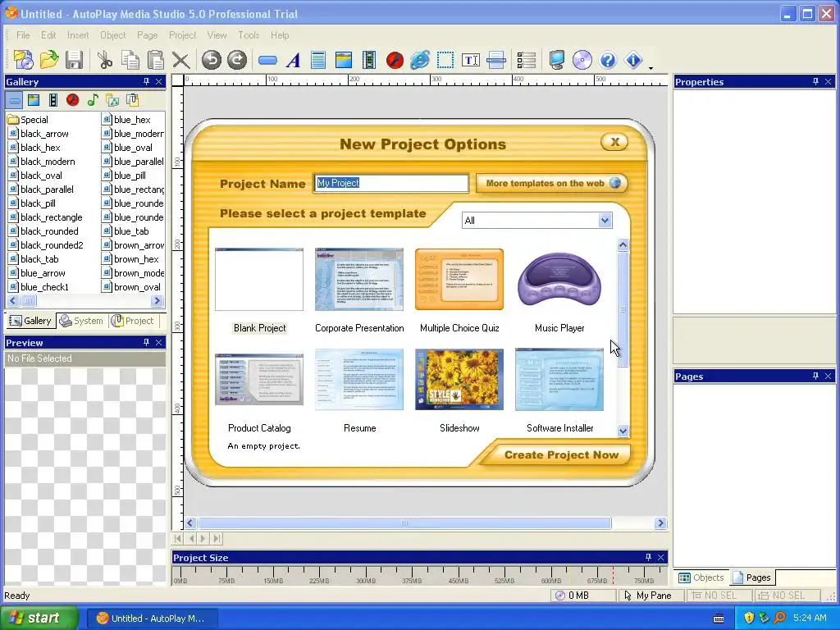The width and height of the screenshot is (840, 630).
Task: Open the Object menu
Action: pos(113,34)
